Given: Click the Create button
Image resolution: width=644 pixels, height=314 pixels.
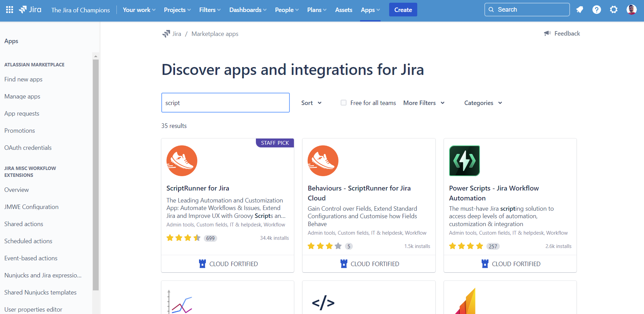Looking at the screenshot, I should pyautogui.click(x=403, y=10).
